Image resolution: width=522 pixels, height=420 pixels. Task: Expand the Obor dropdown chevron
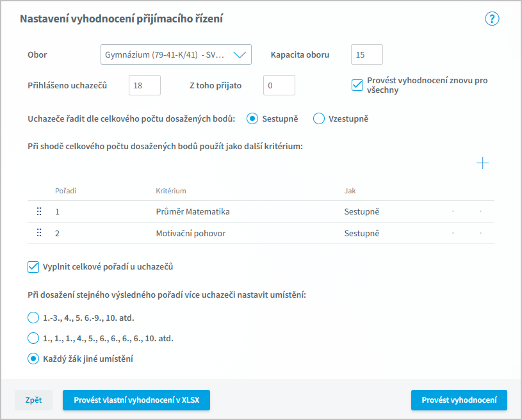[240, 54]
